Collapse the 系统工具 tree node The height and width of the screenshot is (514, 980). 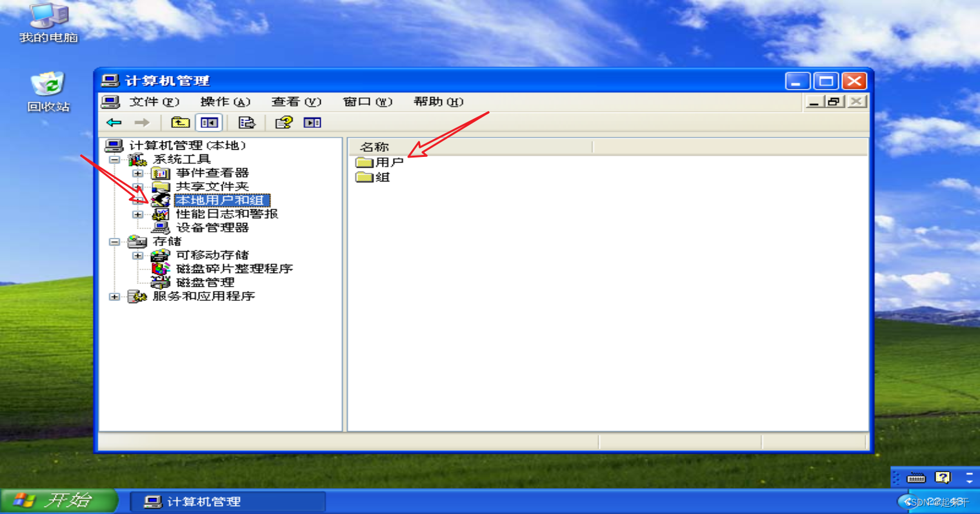114,159
